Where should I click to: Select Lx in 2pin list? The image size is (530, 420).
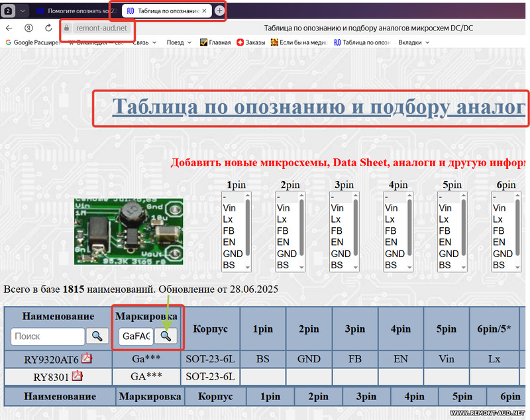tap(282, 220)
